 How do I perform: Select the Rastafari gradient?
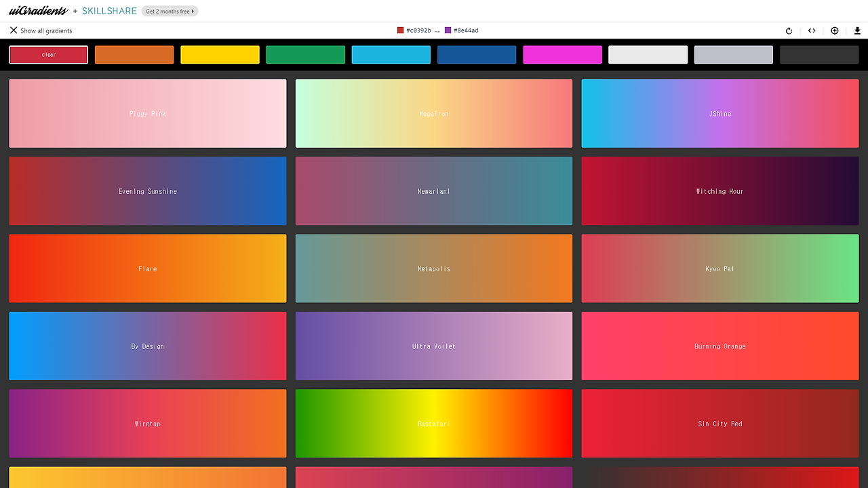tap(434, 424)
